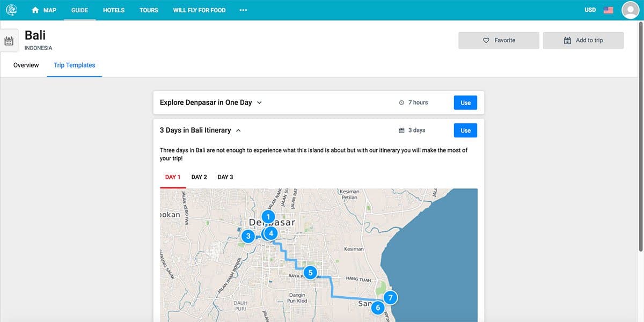Mark Bali as Favorite
The height and width of the screenshot is (322, 644).
click(499, 40)
